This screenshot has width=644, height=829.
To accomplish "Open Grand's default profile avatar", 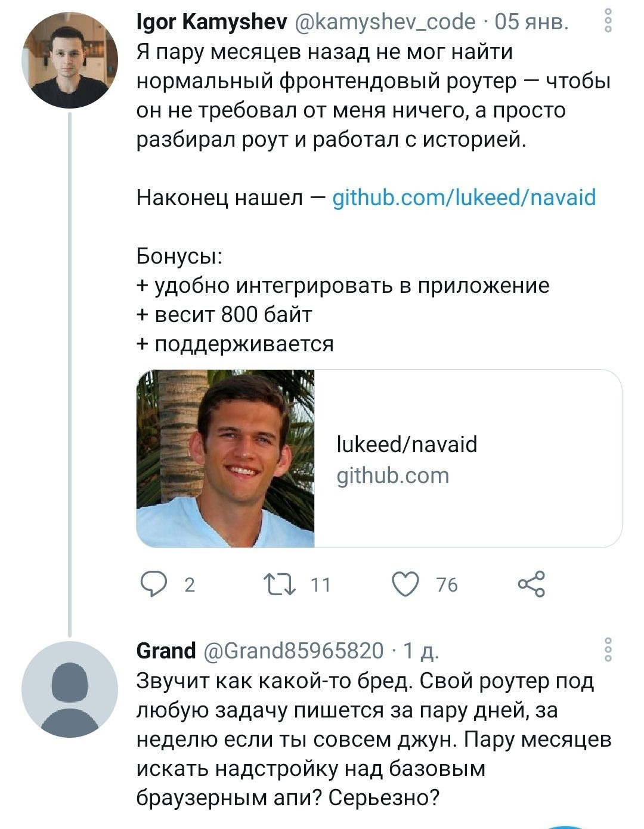I will pyautogui.click(x=70, y=689).
